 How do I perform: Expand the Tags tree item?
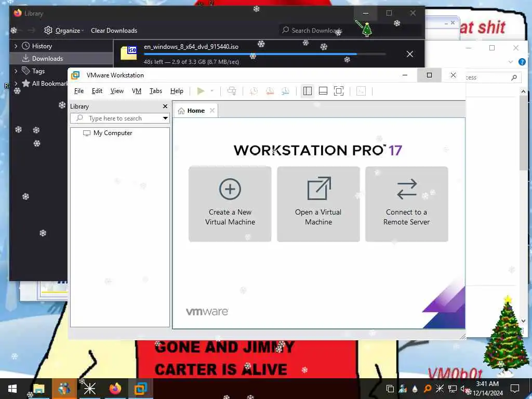[x=16, y=71]
